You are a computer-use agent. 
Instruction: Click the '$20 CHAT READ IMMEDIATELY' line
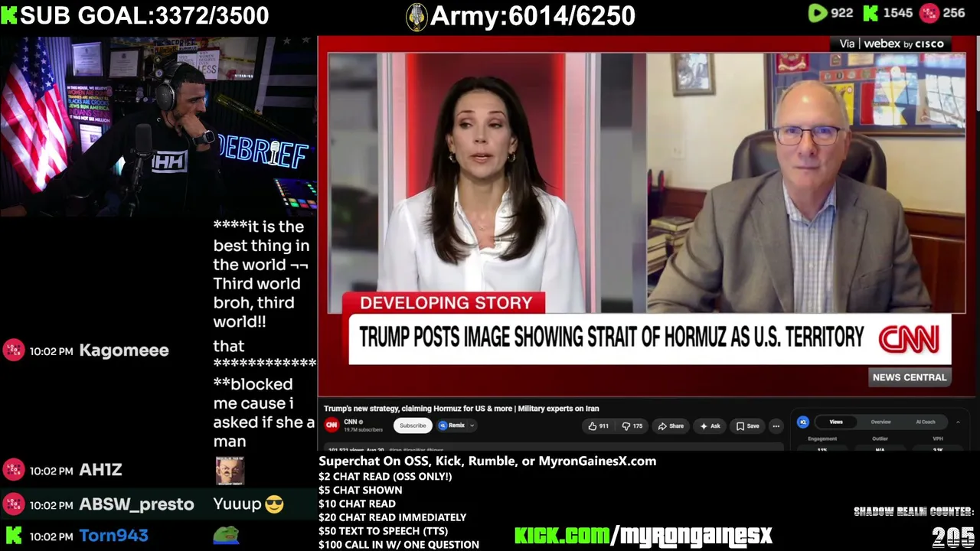click(392, 517)
